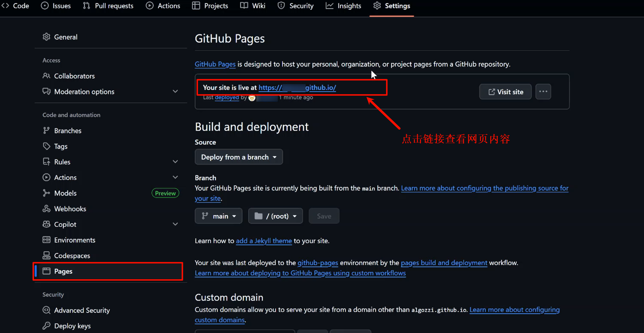
Task: Click the Save button for branch
Action: click(324, 216)
